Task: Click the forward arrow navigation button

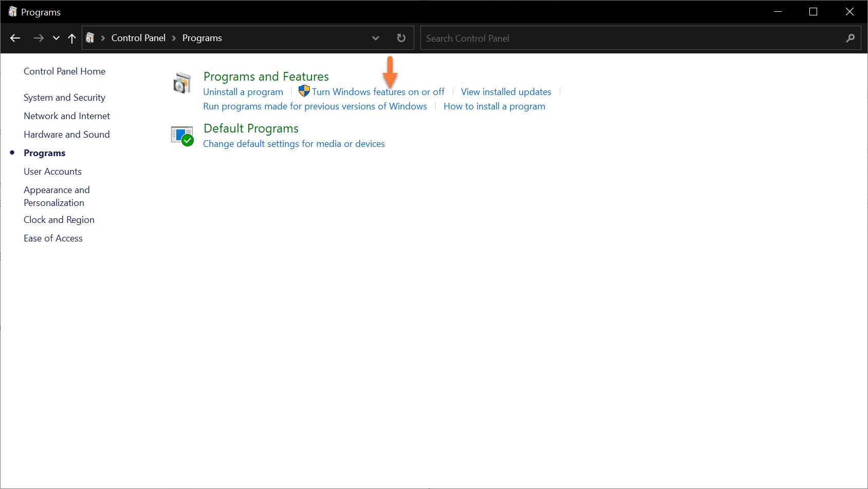Action: (x=39, y=38)
